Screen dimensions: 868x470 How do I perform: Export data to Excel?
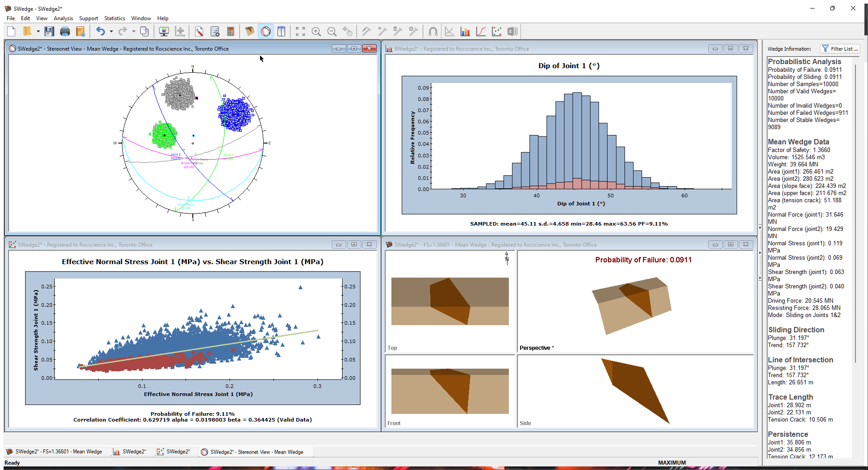511,31
